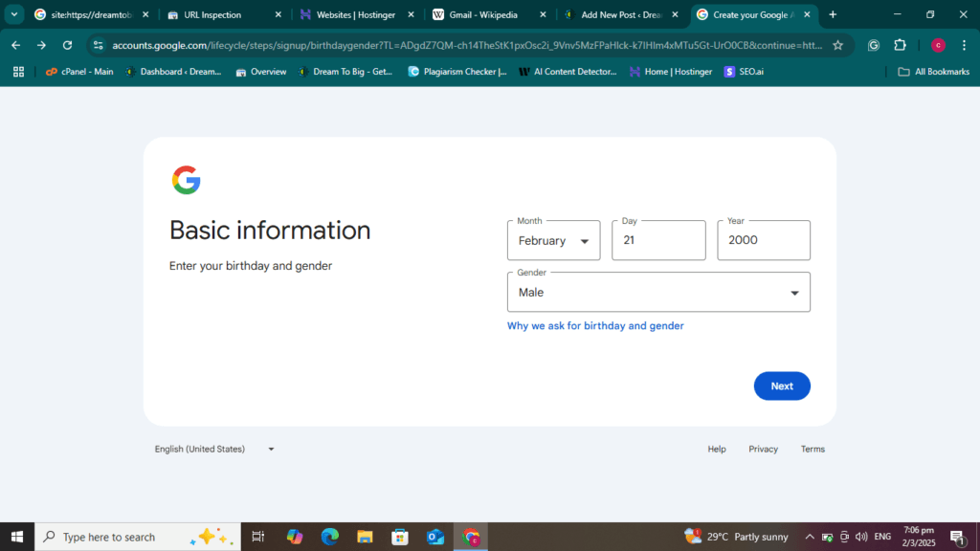Open the AI Content Detector bookmark

click(568, 72)
